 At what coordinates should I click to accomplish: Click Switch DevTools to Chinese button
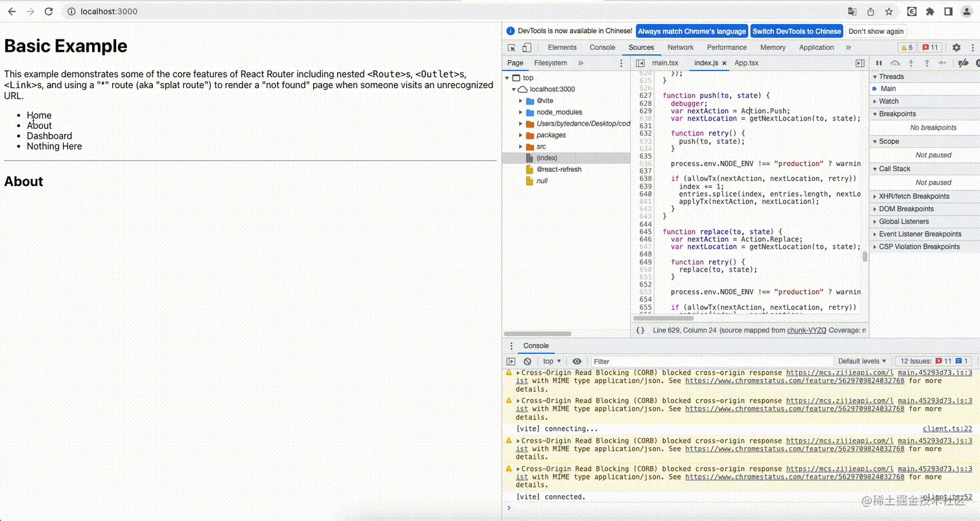(797, 31)
